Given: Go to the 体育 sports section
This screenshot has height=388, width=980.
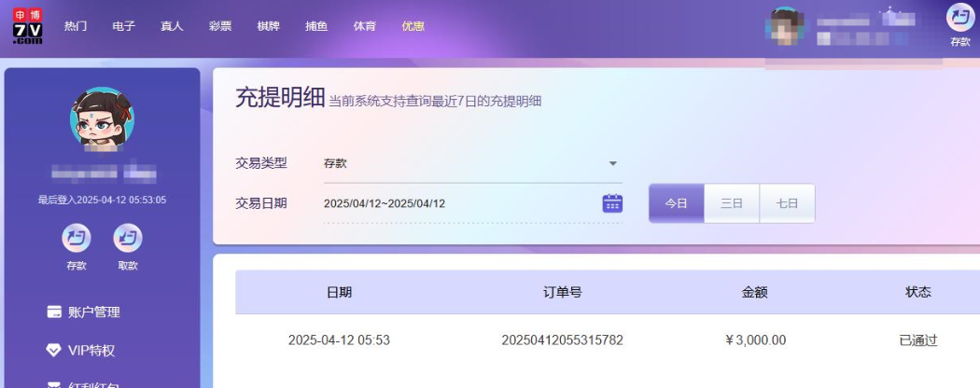Looking at the screenshot, I should click(365, 26).
